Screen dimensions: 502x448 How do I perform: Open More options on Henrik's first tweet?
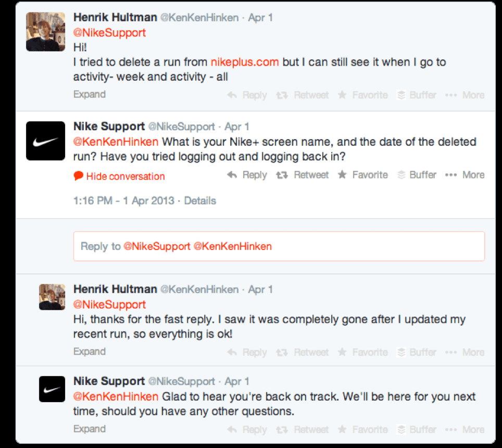[x=465, y=95]
